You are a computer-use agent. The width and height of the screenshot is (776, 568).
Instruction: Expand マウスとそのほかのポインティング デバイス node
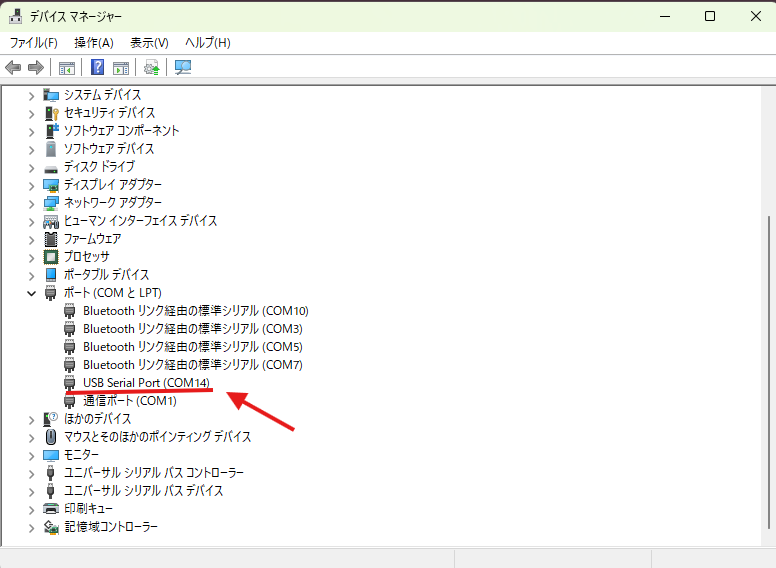(x=31, y=438)
